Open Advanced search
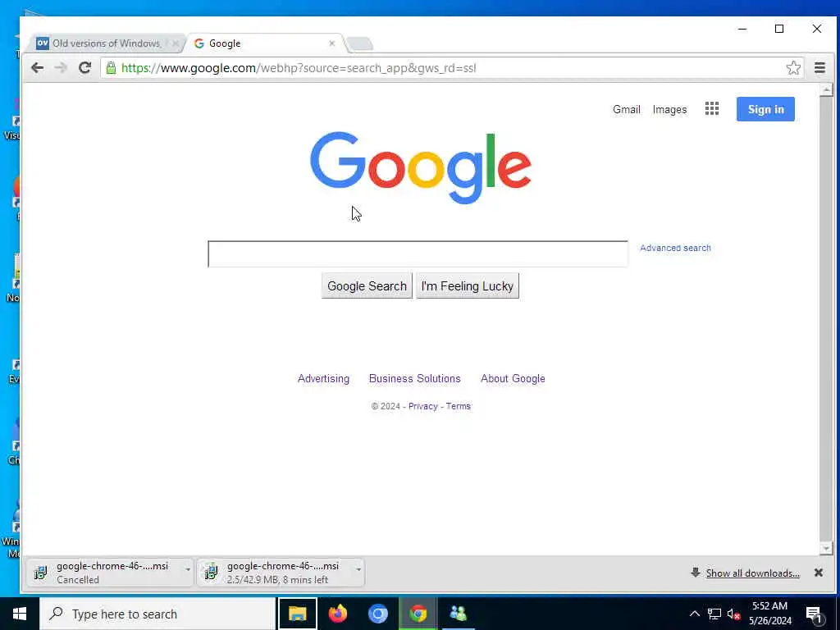The height and width of the screenshot is (630, 840). pyautogui.click(x=676, y=248)
